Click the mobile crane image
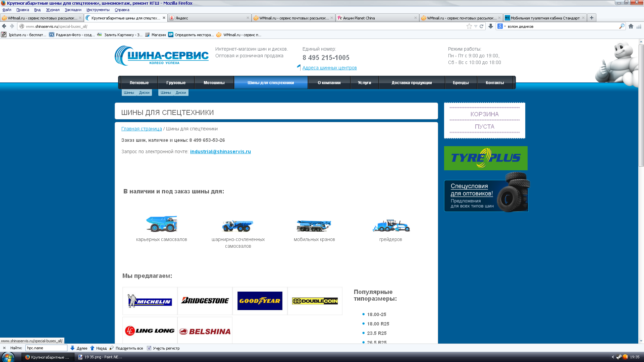This screenshot has height=362, width=644. click(314, 226)
